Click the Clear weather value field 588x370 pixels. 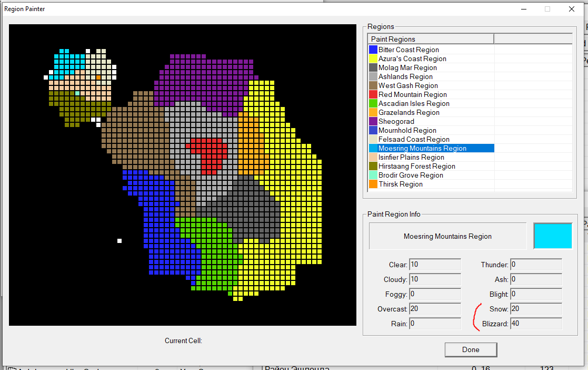tap(435, 265)
